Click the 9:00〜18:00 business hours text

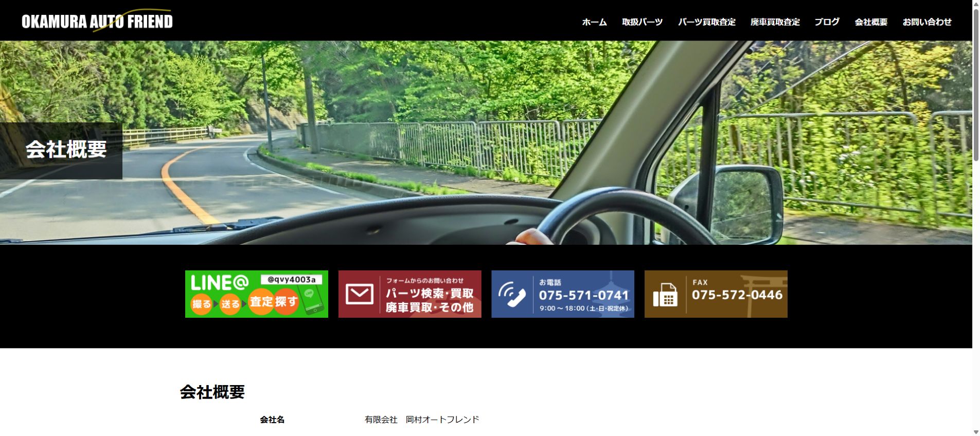pos(584,308)
